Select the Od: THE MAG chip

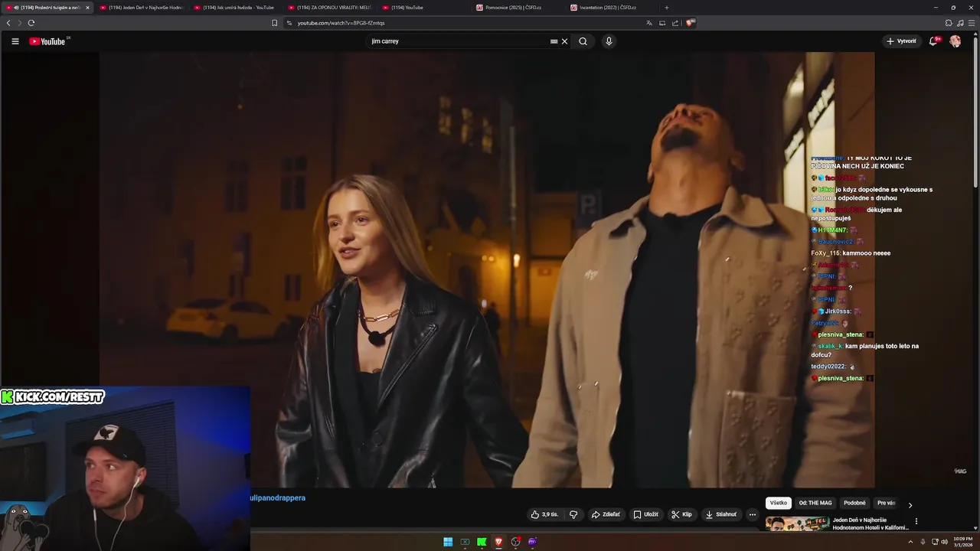[x=815, y=503]
